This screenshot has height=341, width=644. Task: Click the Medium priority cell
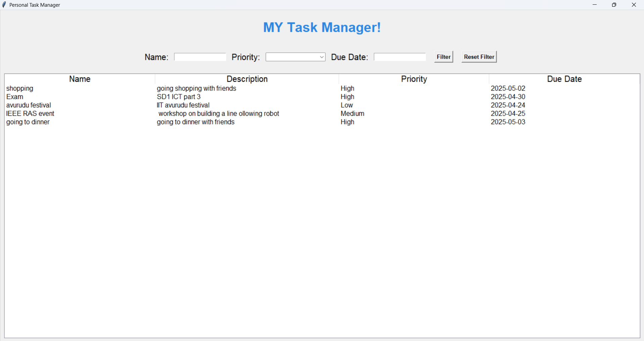(352, 114)
